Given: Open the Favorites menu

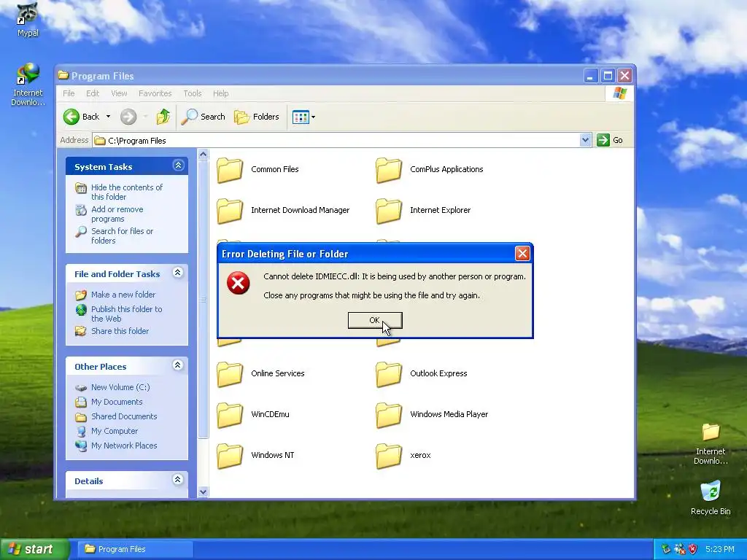Looking at the screenshot, I should 155,93.
